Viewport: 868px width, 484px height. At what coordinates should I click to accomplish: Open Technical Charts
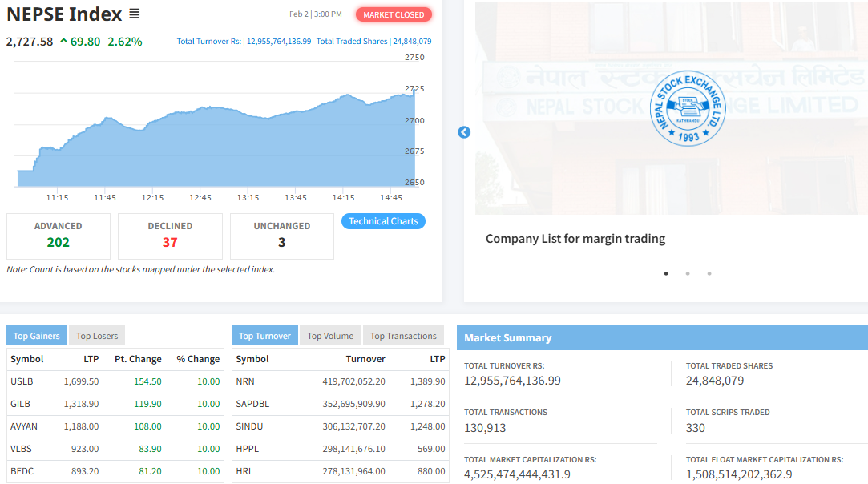(x=383, y=221)
